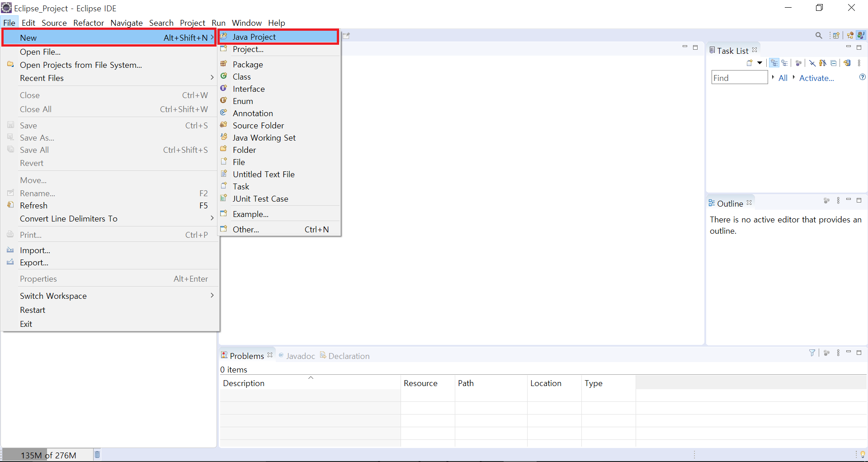
Task: Close the Outline view tab
Action: point(749,203)
